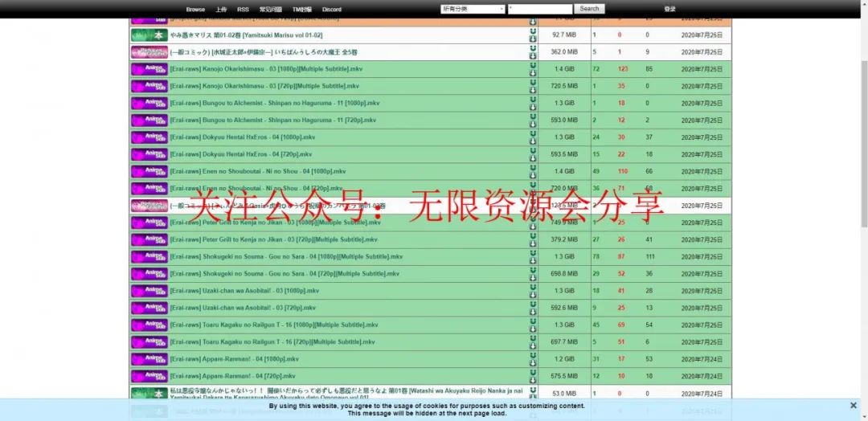The height and width of the screenshot is (421, 868).
Task: Click pink category icon beside いちばんうしろの大魔王
Action: click(x=149, y=52)
